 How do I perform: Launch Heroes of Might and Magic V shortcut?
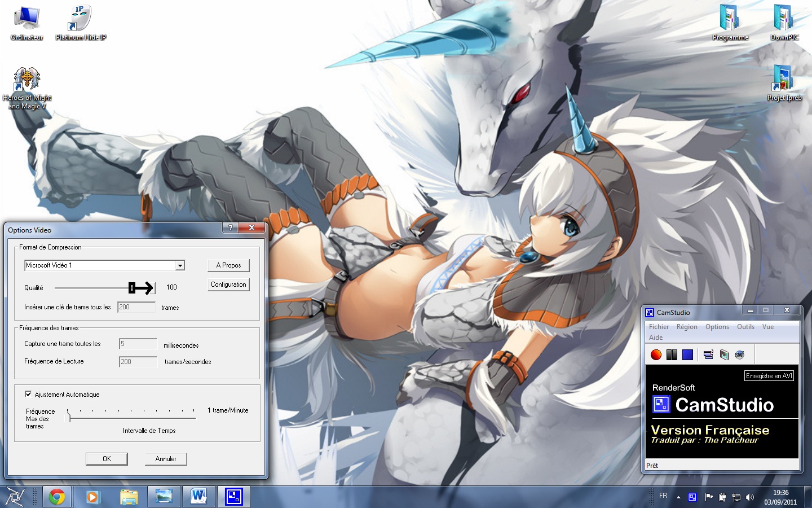27,88
